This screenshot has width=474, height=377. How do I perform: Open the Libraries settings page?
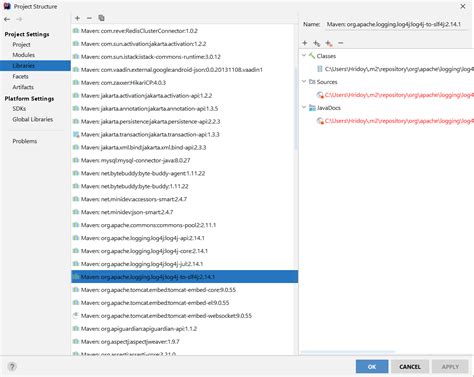(x=35, y=66)
